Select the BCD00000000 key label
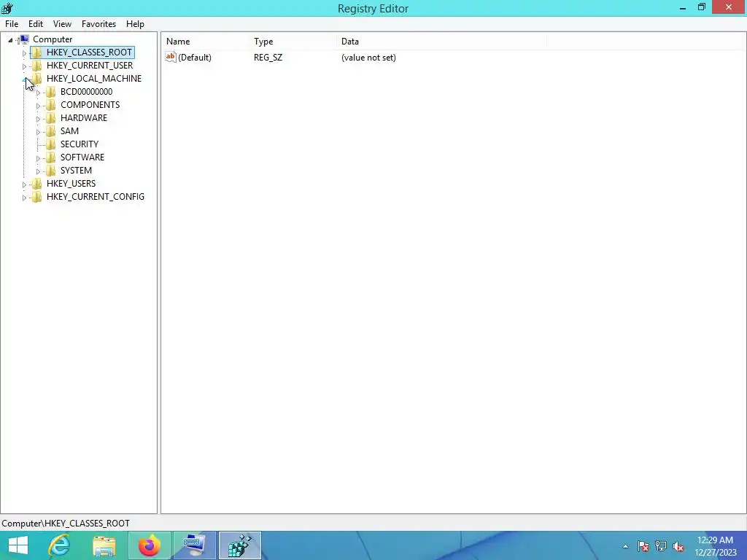Viewport: 747px width, 560px height. coord(86,92)
